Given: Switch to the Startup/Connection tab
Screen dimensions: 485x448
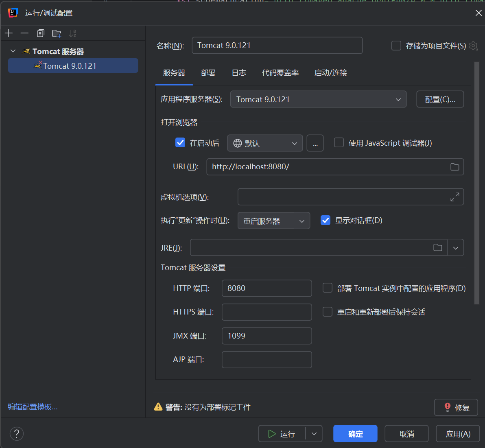Looking at the screenshot, I should pyautogui.click(x=331, y=73).
